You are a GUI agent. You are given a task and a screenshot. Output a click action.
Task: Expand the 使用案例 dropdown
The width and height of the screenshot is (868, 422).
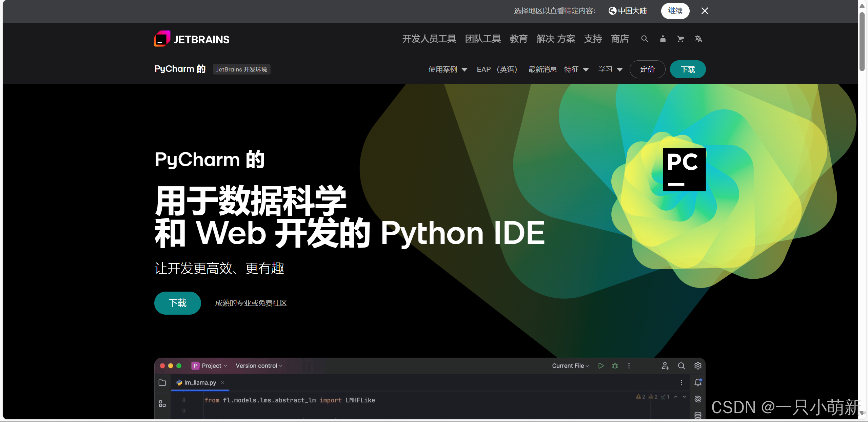pos(448,69)
